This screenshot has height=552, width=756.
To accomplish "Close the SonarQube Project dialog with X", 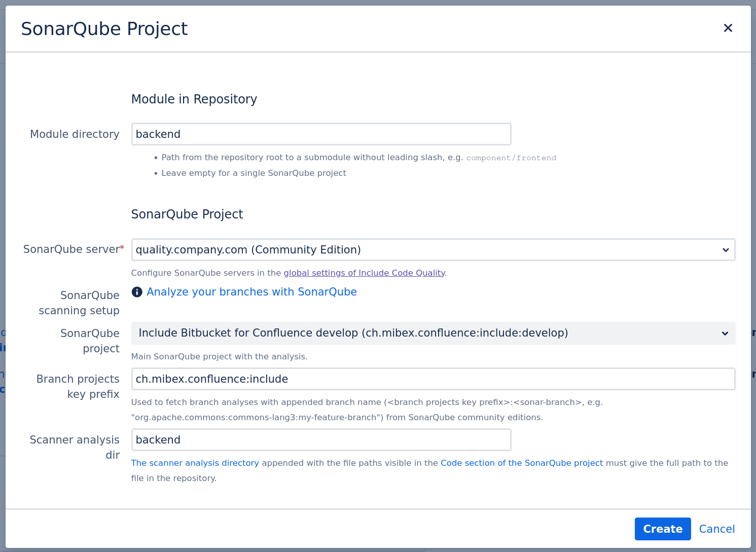I will (x=728, y=28).
